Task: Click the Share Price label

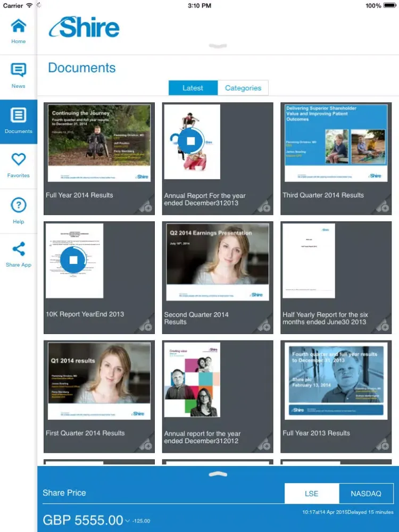Action: 64,493
